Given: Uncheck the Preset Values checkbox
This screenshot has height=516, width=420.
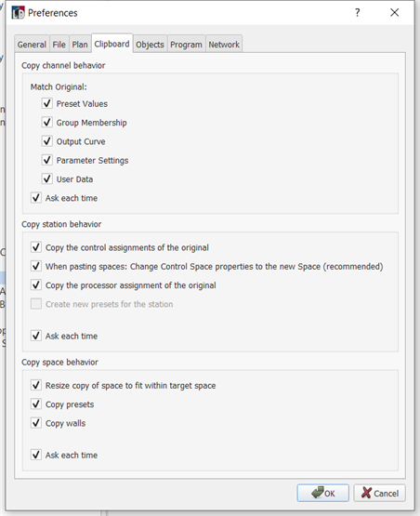Looking at the screenshot, I should [47, 103].
